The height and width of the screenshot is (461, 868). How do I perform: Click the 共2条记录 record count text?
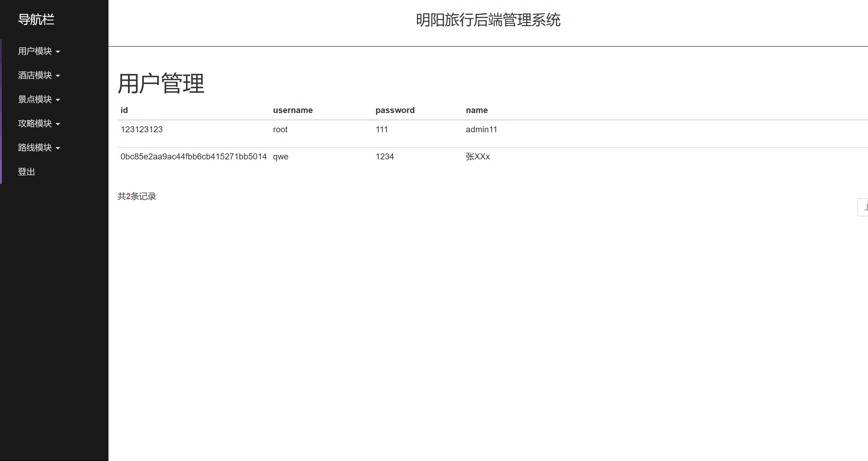tap(137, 196)
